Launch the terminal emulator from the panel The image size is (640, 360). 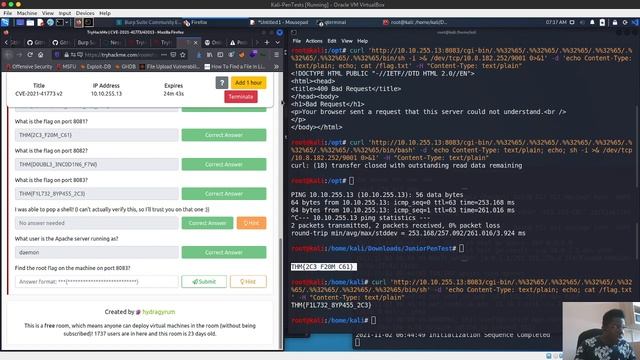pyautogui.click(x=60, y=22)
